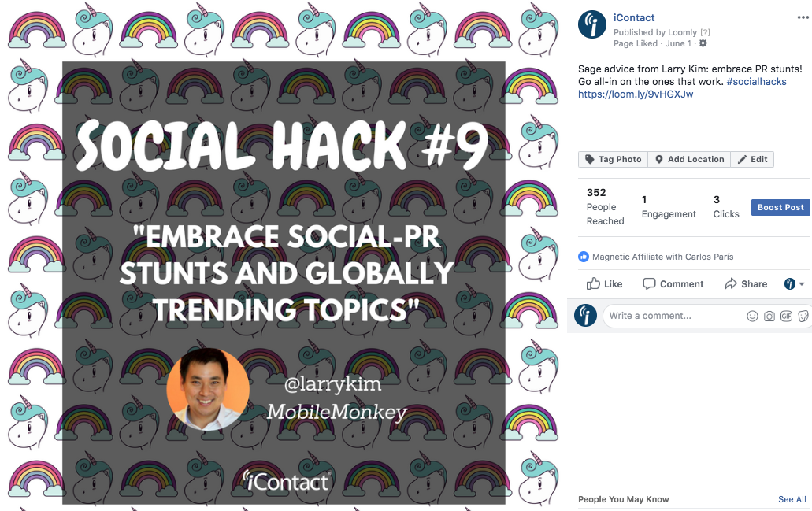Click the Magnetic Affiliate app icon
812x511 pixels.
582,256
